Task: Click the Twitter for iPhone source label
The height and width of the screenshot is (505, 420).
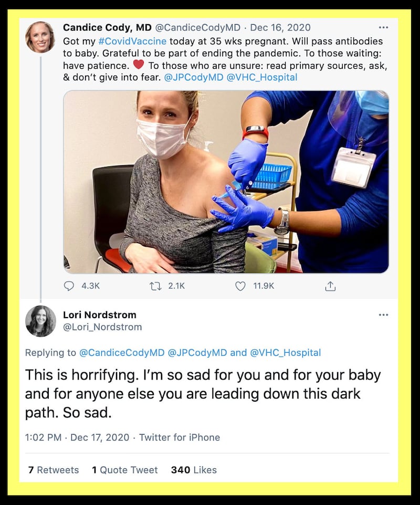Action: (179, 437)
